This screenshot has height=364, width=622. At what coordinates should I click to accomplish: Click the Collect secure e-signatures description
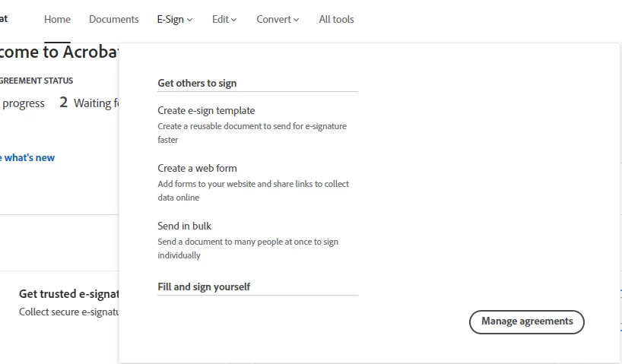coord(69,312)
